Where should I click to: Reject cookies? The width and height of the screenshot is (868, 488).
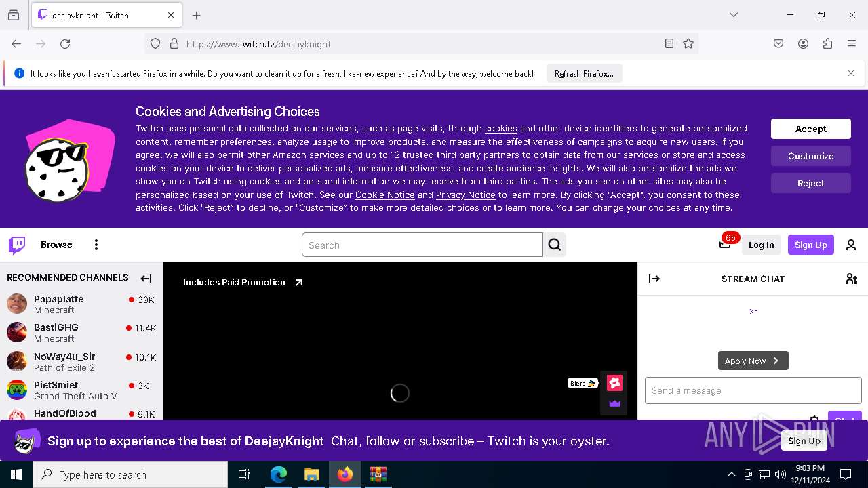811,183
